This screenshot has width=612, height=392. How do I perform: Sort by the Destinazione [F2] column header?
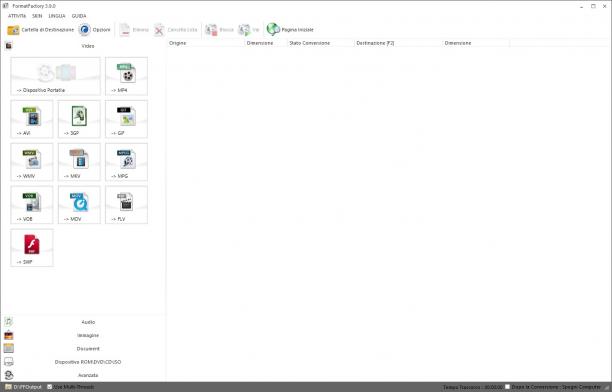tap(398, 43)
